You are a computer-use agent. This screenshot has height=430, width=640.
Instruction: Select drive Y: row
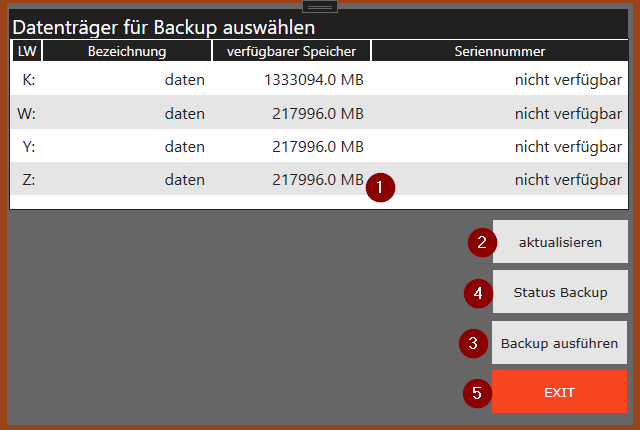(x=319, y=146)
